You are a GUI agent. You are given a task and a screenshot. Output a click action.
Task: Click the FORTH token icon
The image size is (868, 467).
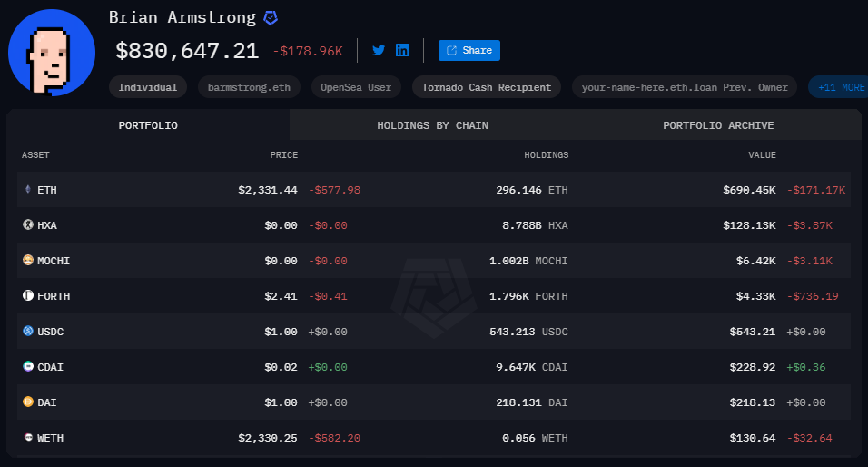(x=27, y=296)
